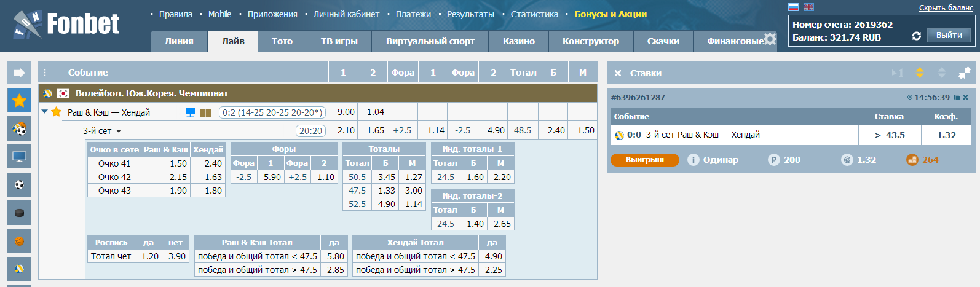Switch site language to English flag

pyautogui.click(x=808, y=7)
